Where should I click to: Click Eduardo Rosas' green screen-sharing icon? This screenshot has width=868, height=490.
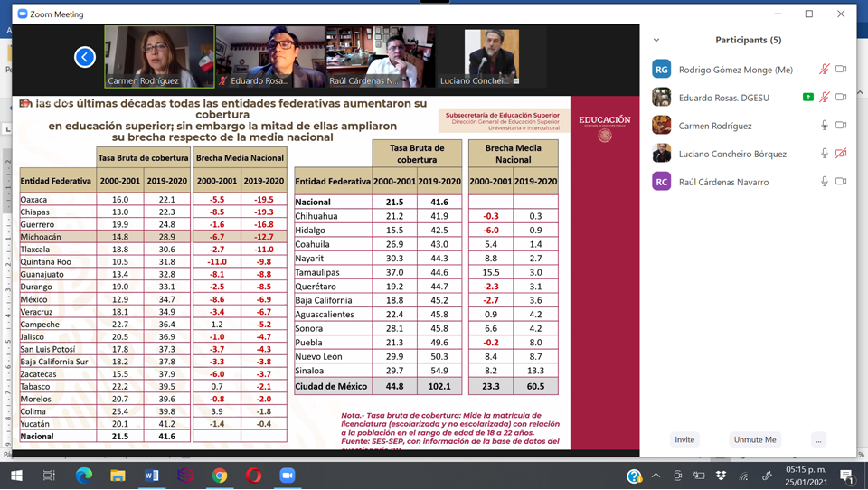pos(807,98)
